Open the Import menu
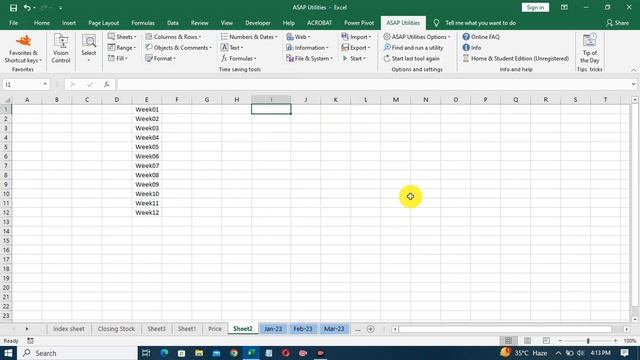Image resolution: width=640 pixels, height=360 pixels. (x=356, y=37)
